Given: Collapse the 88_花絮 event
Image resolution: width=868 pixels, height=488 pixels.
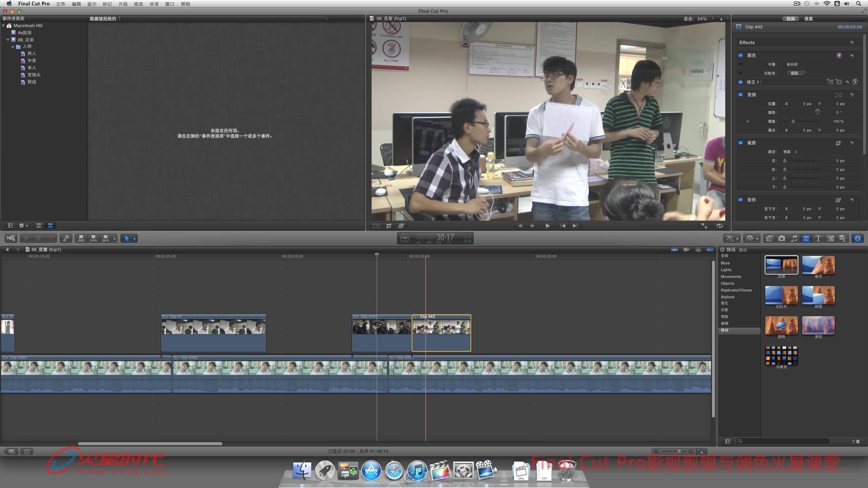Looking at the screenshot, I should (x=8, y=40).
